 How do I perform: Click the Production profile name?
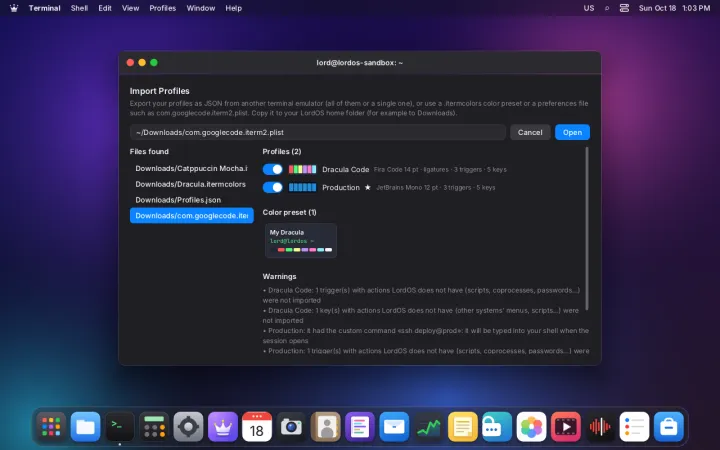click(x=341, y=187)
